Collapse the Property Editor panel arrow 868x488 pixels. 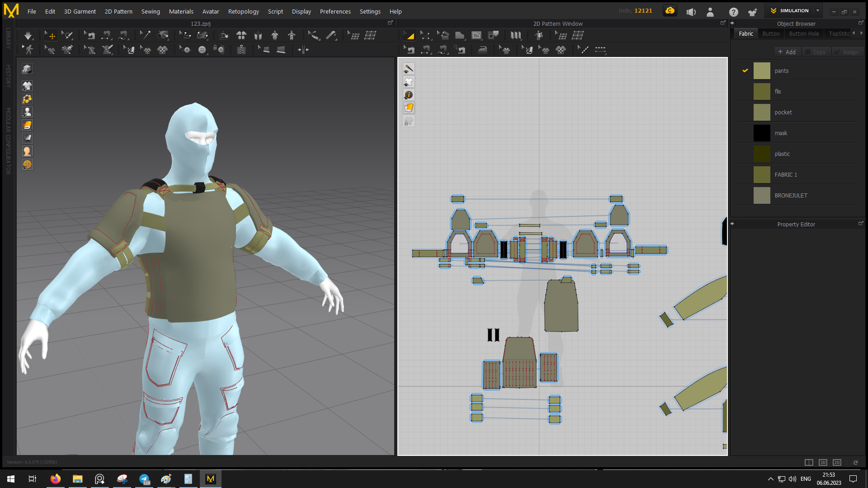tap(732, 224)
